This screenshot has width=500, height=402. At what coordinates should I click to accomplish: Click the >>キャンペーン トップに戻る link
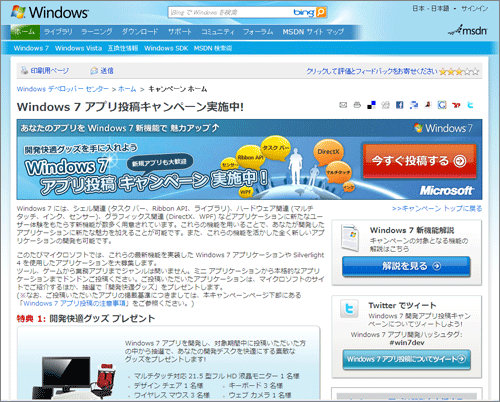[437, 209]
